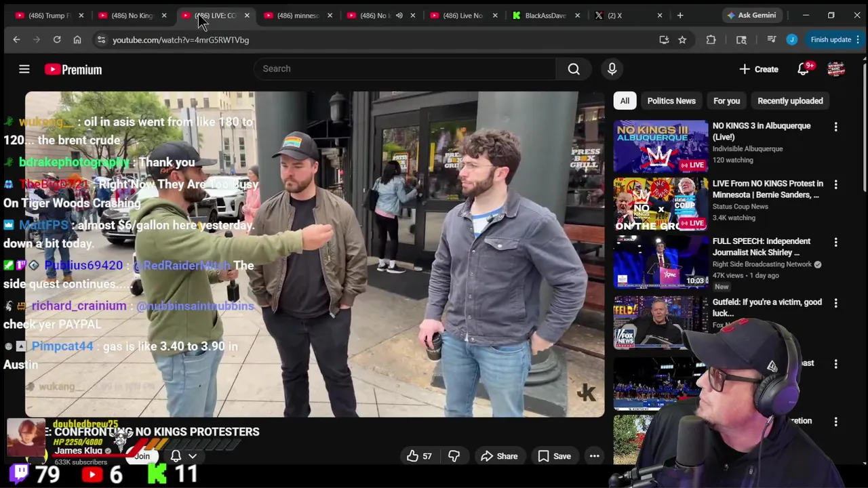Open LIVE From NO KINGS Protest video
The width and height of the screenshot is (868, 488).
[768, 189]
